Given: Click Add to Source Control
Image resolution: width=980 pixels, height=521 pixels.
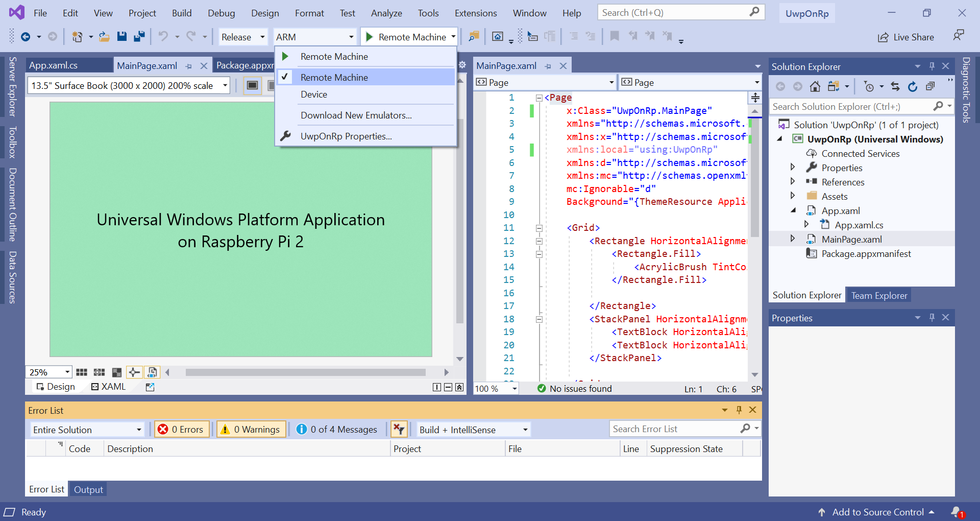Looking at the screenshot, I should (x=877, y=512).
